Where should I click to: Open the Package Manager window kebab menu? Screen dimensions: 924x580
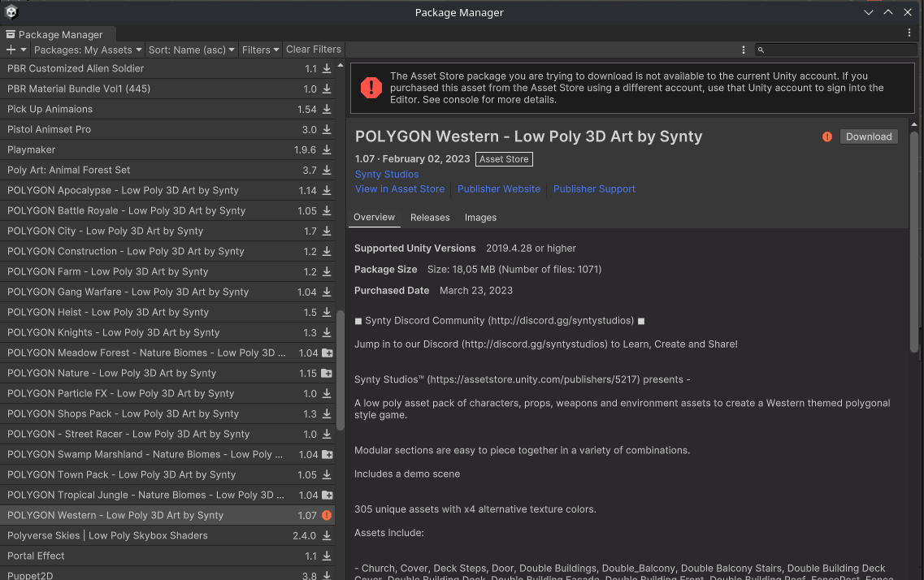909,33
